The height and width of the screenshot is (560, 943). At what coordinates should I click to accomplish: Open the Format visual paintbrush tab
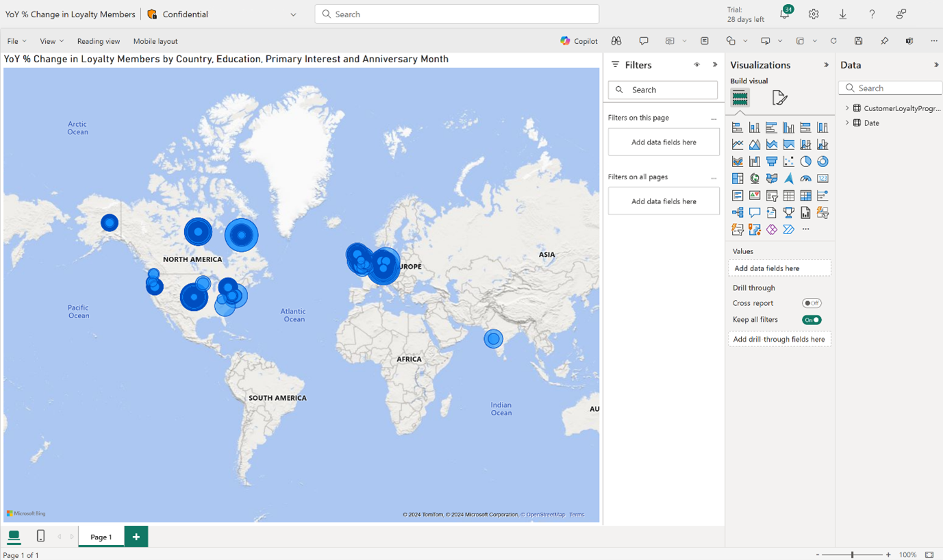coord(779,98)
